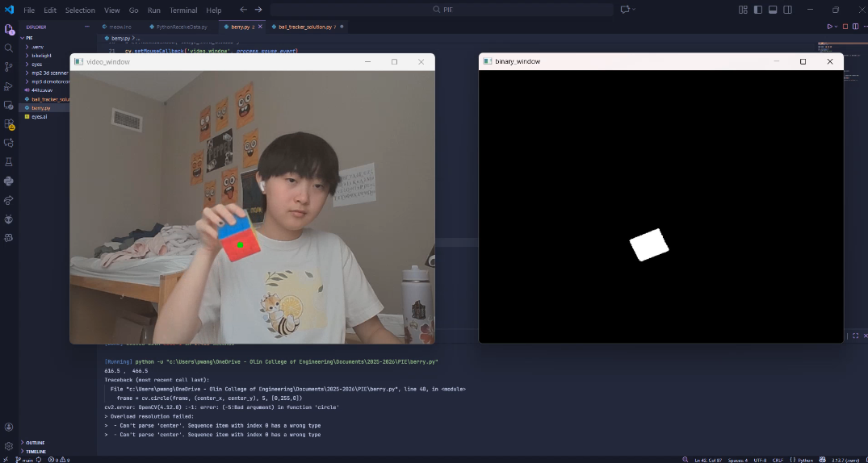The width and height of the screenshot is (868, 463).
Task: Click the Customize Layout icon
Action: click(743, 10)
